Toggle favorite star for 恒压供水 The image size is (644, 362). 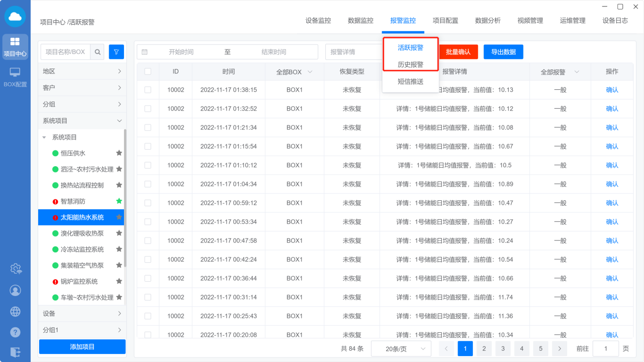[x=119, y=153]
